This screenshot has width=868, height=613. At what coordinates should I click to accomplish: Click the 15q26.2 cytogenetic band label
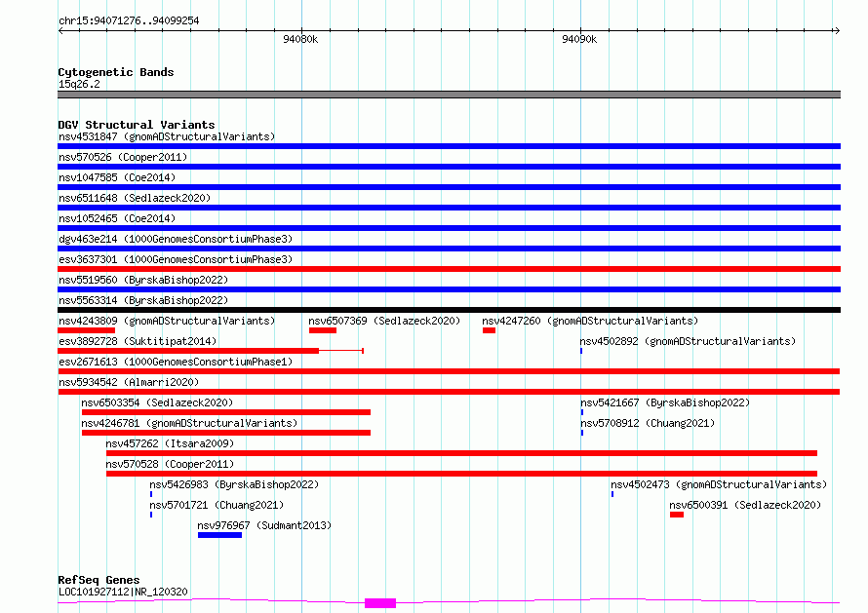click(79, 84)
